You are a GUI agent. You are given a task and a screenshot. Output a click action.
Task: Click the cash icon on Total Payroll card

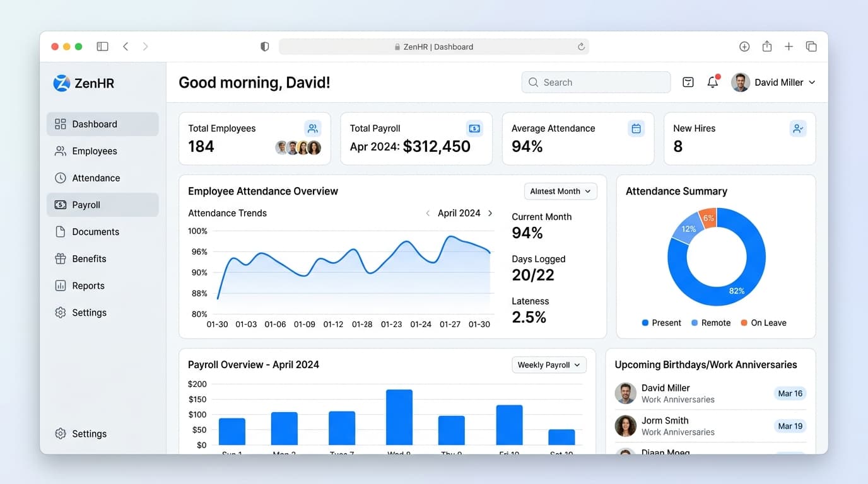coord(474,129)
